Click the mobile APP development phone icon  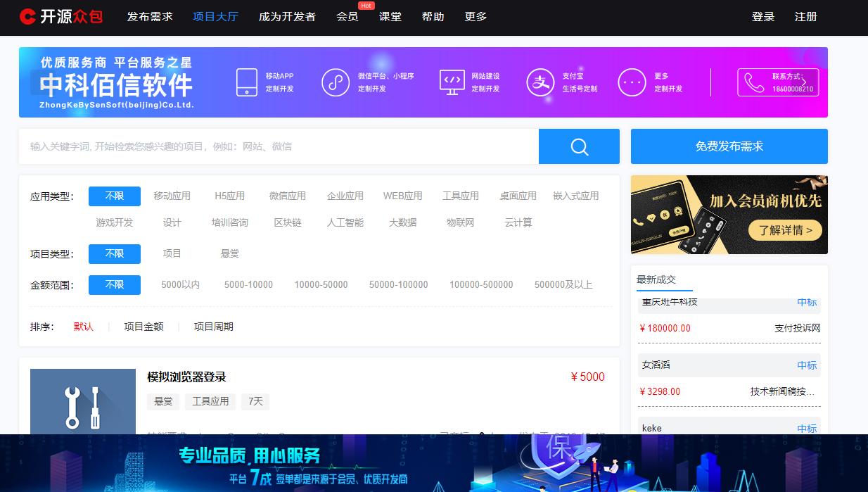[246, 82]
